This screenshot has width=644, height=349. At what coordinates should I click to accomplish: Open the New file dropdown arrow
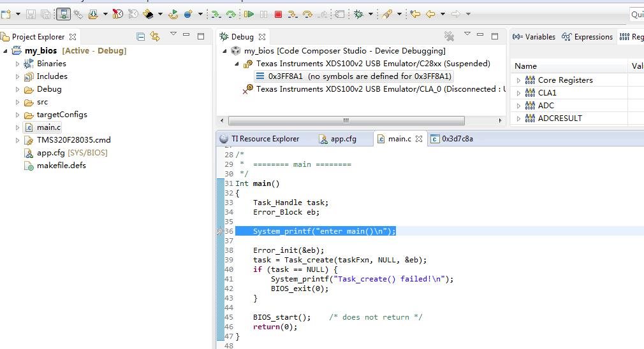pyautogui.click(x=18, y=15)
